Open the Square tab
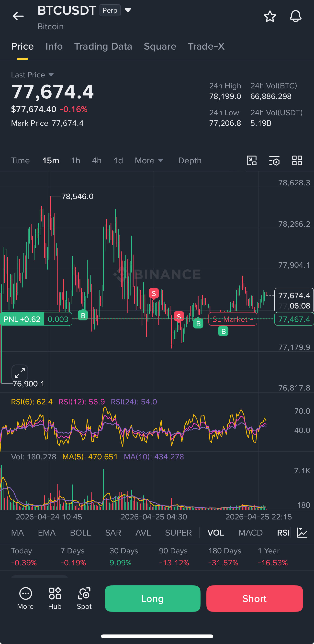This screenshot has height=644, width=314. [x=160, y=46]
